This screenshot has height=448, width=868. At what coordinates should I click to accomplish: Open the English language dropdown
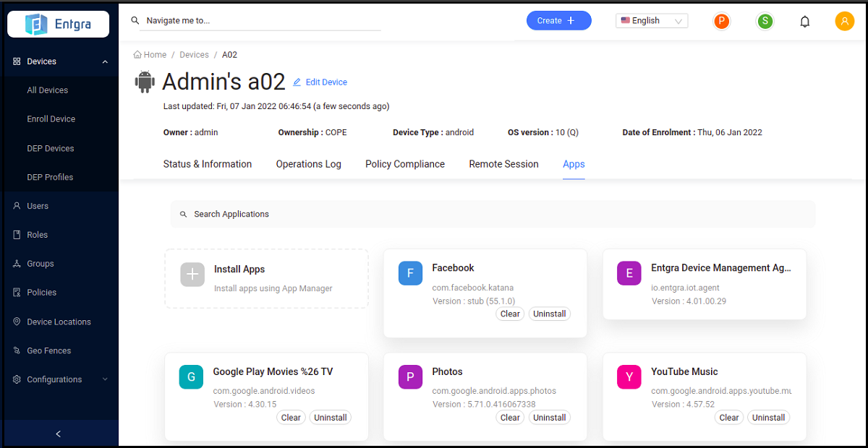[652, 21]
